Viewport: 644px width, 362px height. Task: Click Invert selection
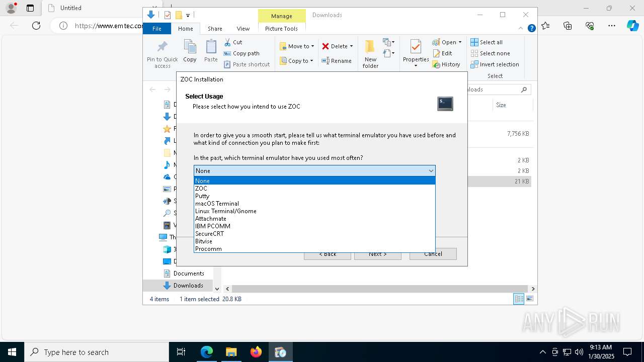495,64
